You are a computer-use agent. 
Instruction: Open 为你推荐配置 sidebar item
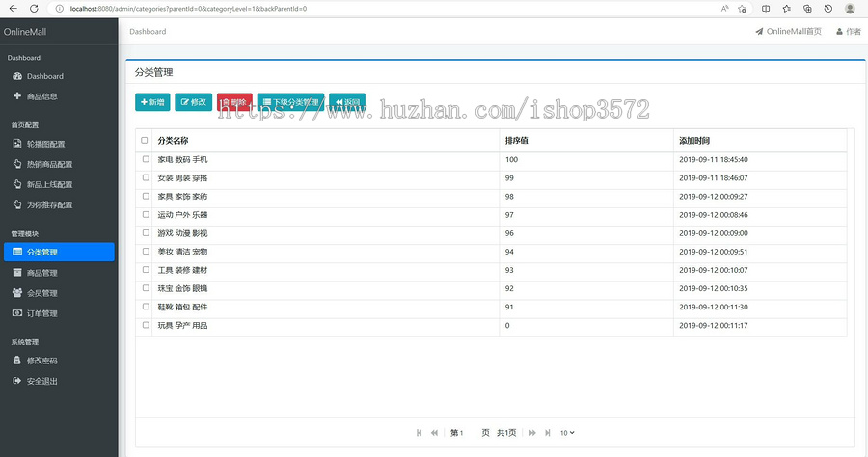[59, 204]
